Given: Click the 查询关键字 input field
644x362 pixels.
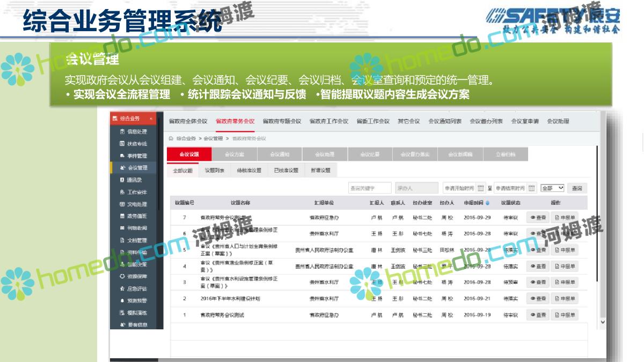Looking at the screenshot, I should (x=369, y=188).
